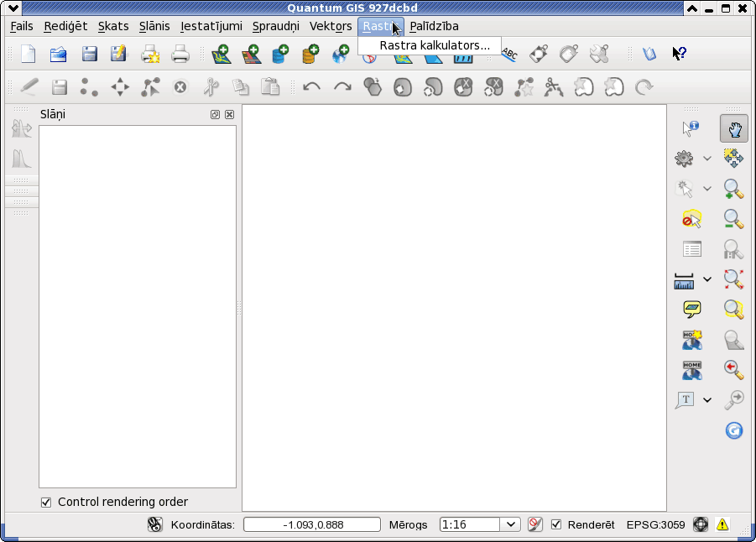
Task: Click the Move Feature arrows icon
Action: point(120,87)
